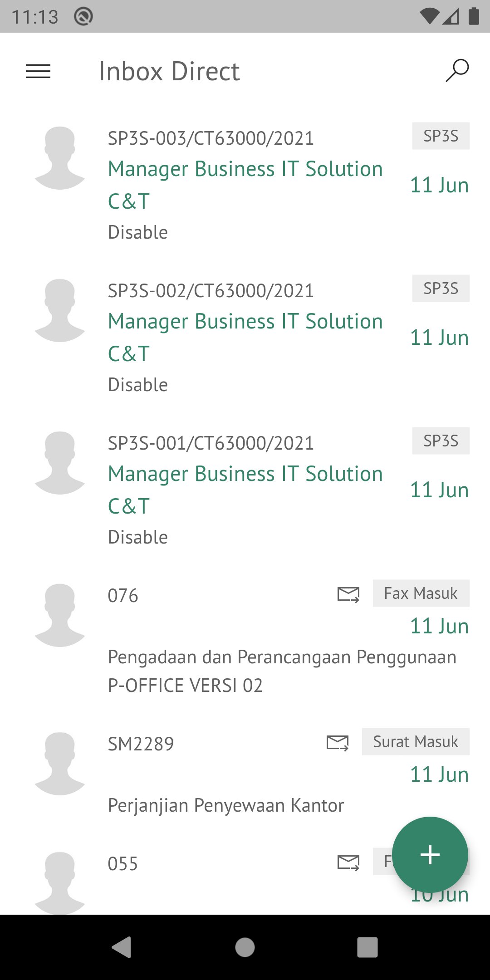The image size is (490, 980).
Task: Open Perjanjian Penyewaan Kantor message
Action: point(225,805)
